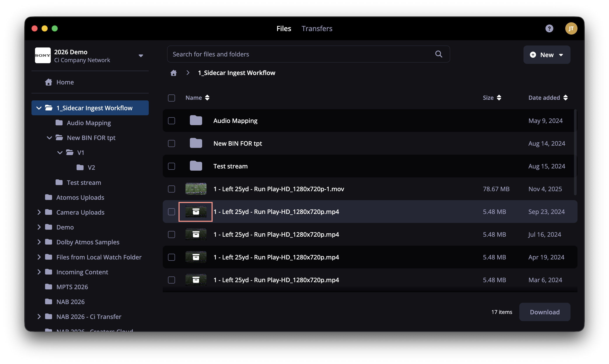609x364 pixels.
Task: Collapse the 1_Sidecar Ingest Workflow tree node
Action: [x=39, y=108]
